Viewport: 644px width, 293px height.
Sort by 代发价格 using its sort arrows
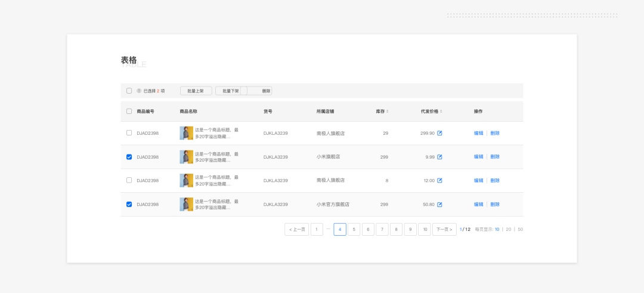(x=441, y=112)
